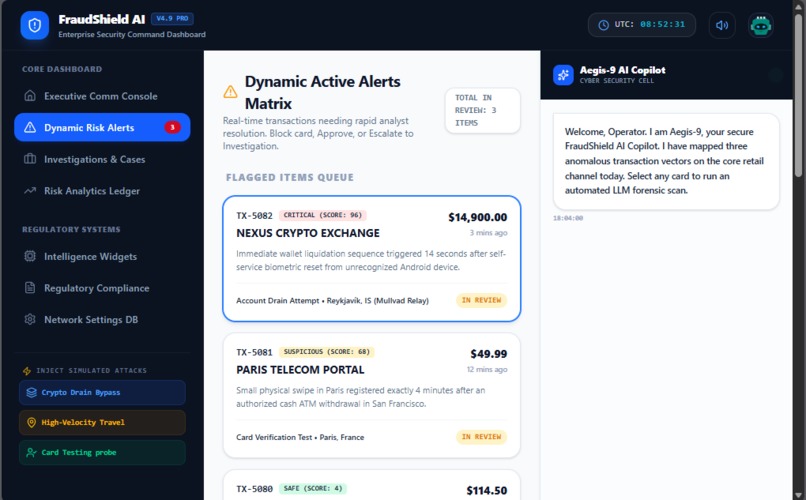Open Network Settings DB
This screenshot has height=500, width=806.
(102, 319)
